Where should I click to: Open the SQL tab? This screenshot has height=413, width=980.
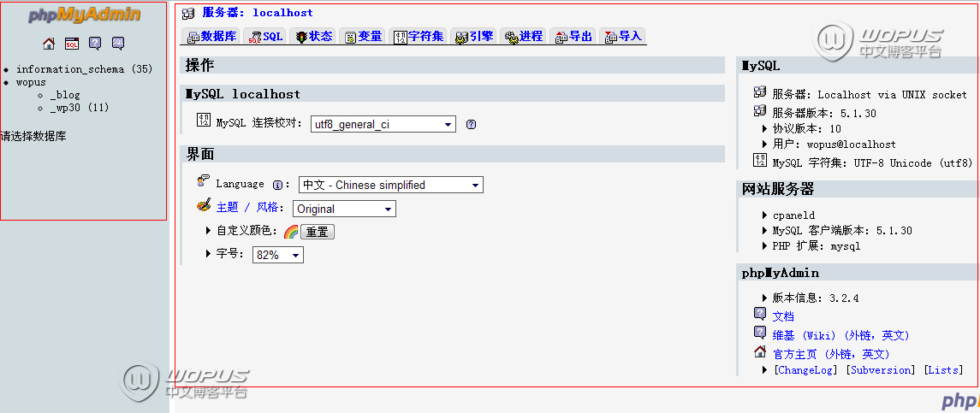[265, 36]
